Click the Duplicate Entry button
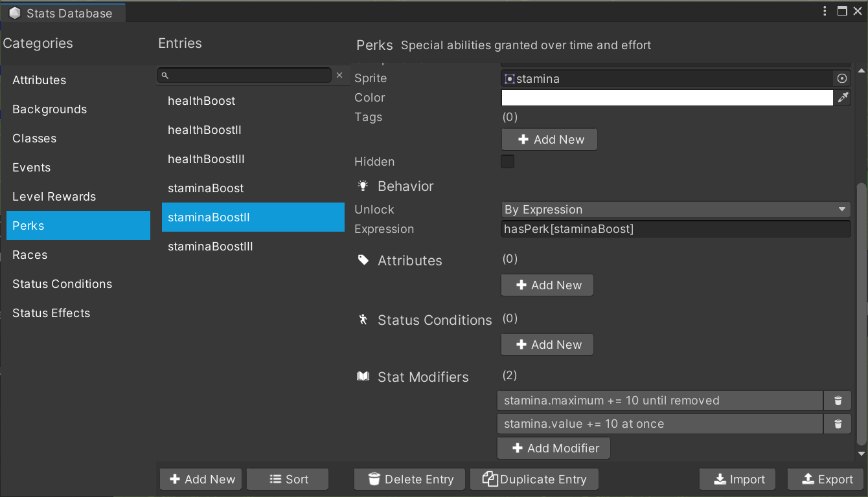Viewport: 868px width, 497px height. (x=534, y=480)
